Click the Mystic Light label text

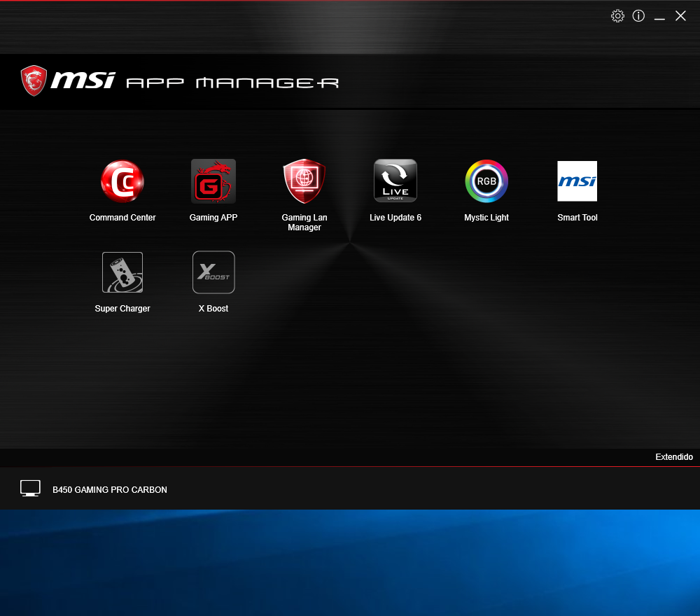point(486,217)
